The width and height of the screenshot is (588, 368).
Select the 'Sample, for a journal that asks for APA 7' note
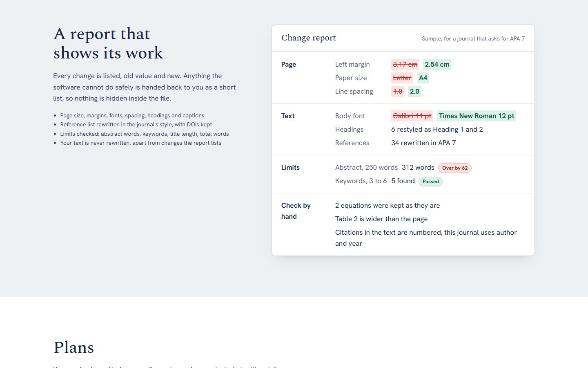pyautogui.click(x=473, y=38)
